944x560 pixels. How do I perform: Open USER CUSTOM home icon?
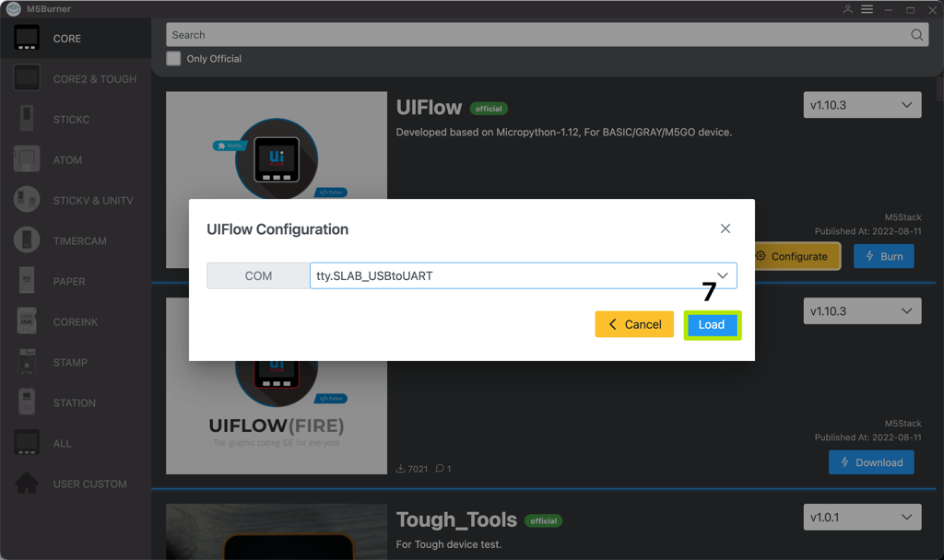pyautogui.click(x=27, y=483)
